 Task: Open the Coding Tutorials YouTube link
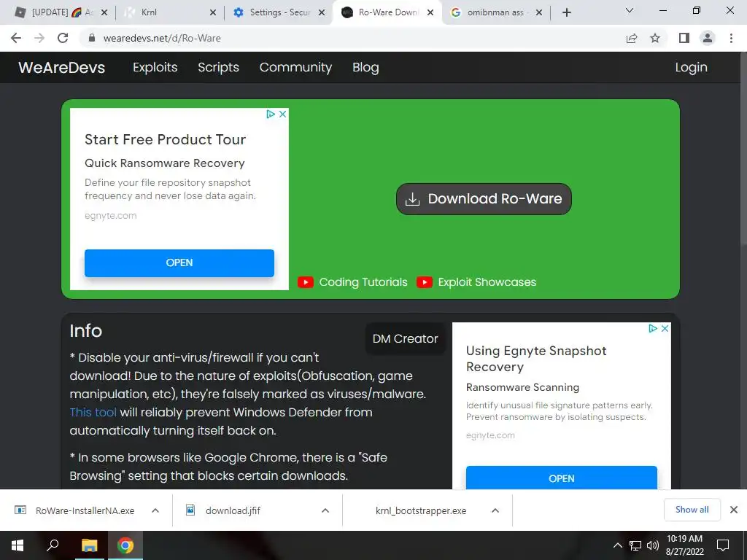click(363, 282)
